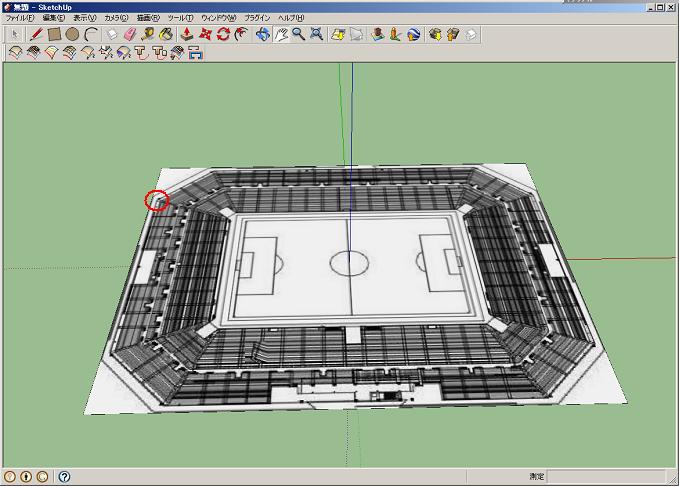Select the Zoom magnifier tool

pos(298,34)
